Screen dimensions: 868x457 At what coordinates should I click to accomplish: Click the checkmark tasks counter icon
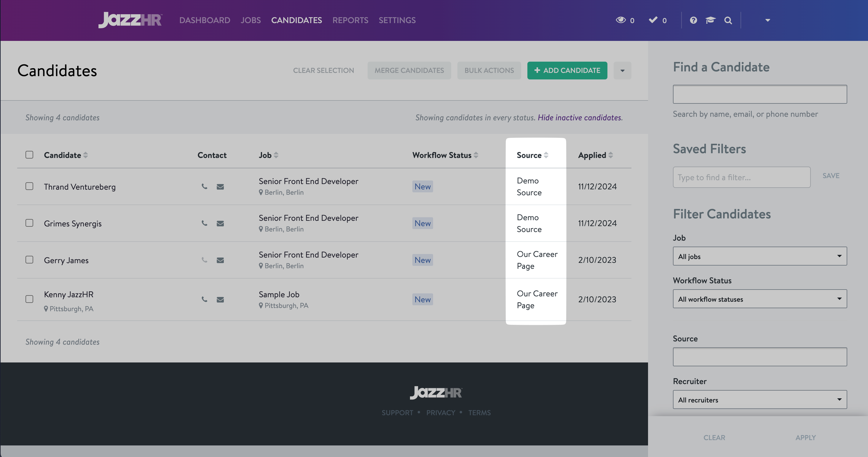pyautogui.click(x=653, y=20)
